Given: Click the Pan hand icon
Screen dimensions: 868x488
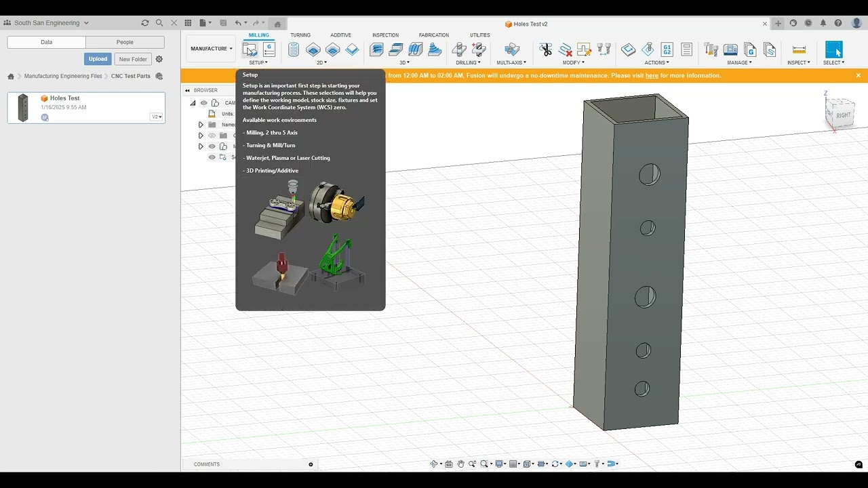Looking at the screenshot, I should pyautogui.click(x=461, y=464).
